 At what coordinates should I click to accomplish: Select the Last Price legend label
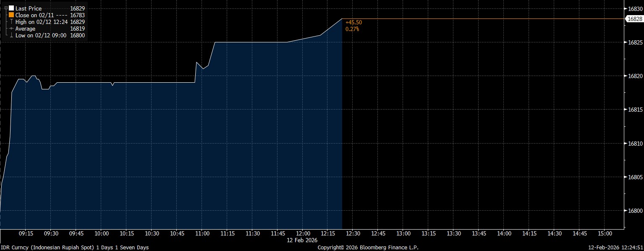28,8
